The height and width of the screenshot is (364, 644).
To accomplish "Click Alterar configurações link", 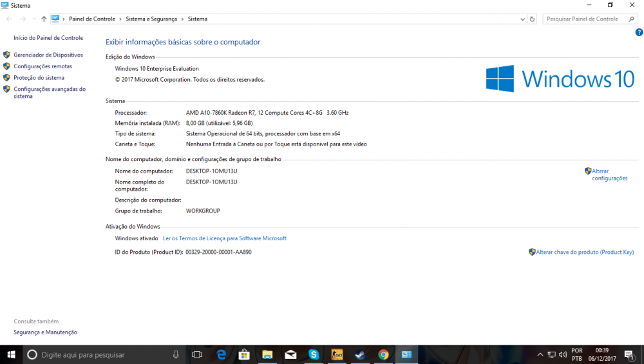I will tap(609, 175).
